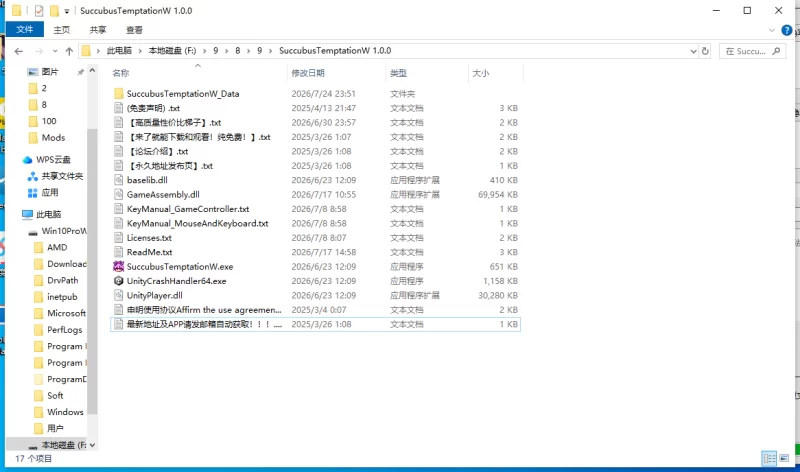The image size is (800, 472).
Task: Click the GameAssembly.dll file icon
Action: pos(118,194)
